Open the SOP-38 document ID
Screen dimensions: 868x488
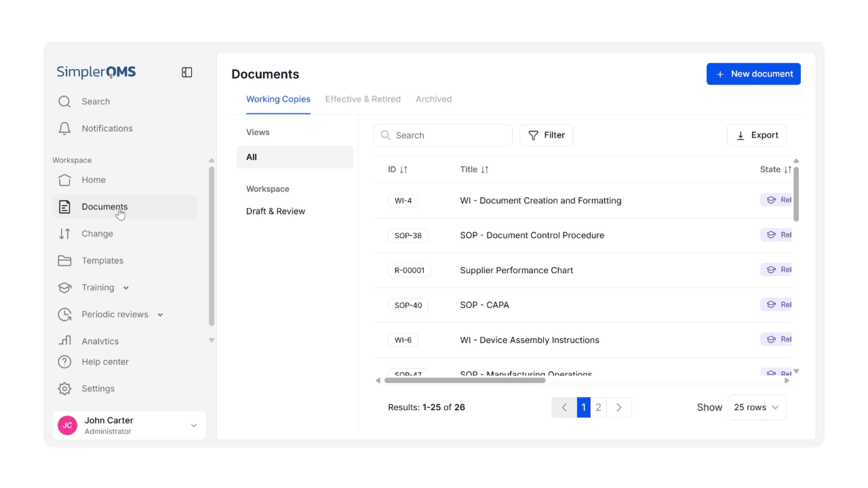coord(408,235)
